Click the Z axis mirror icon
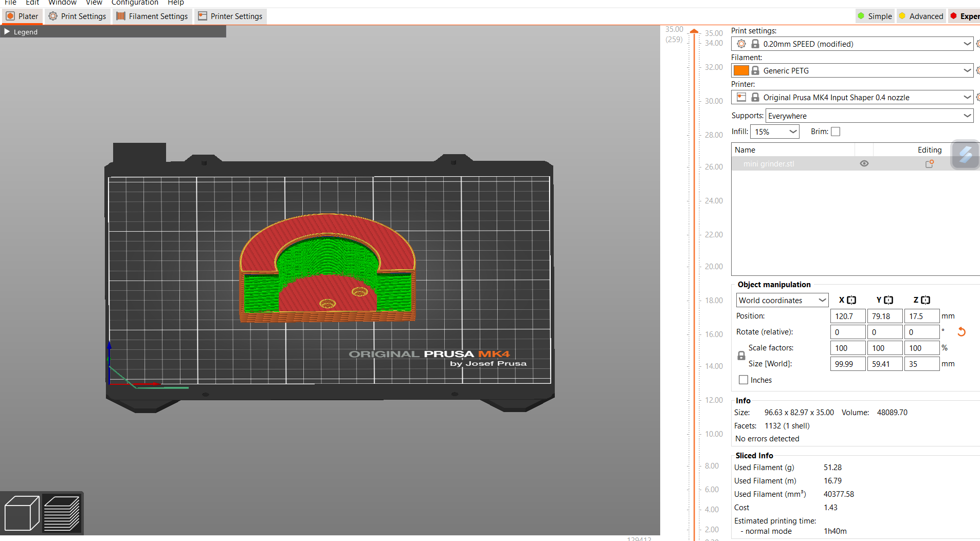 [925, 300]
